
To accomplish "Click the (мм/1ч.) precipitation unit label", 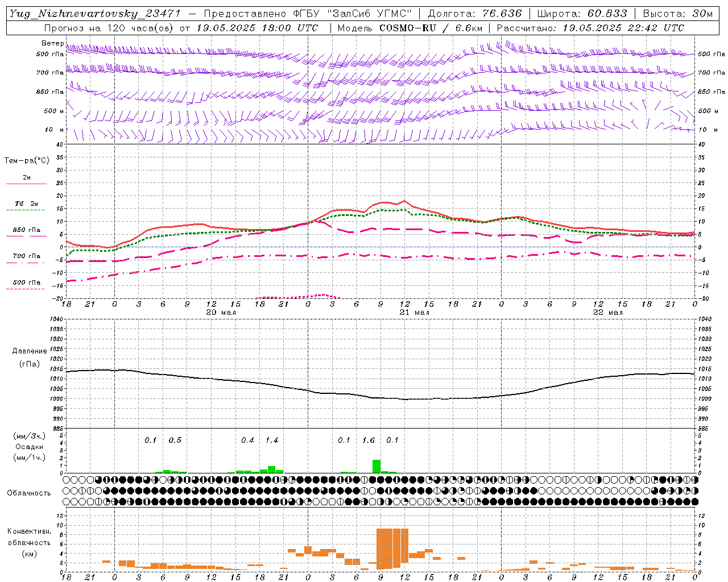I will [30, 458].
